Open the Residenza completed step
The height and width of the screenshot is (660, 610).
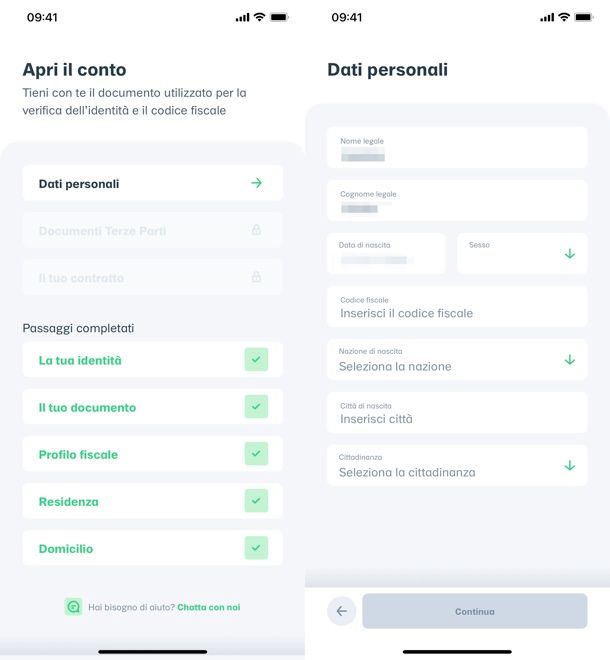click(x=152, y=501)
